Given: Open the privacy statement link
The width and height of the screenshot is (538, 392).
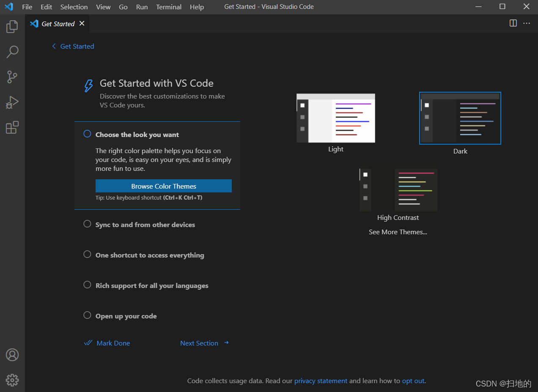Looking at the screenshot, I should (321, 381).
